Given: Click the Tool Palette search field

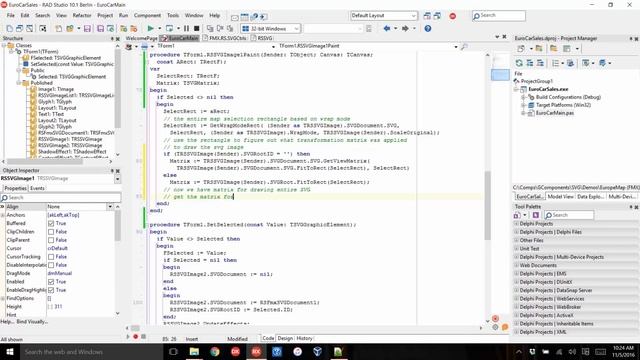Looking at the screenshot, I should [569, 215].
